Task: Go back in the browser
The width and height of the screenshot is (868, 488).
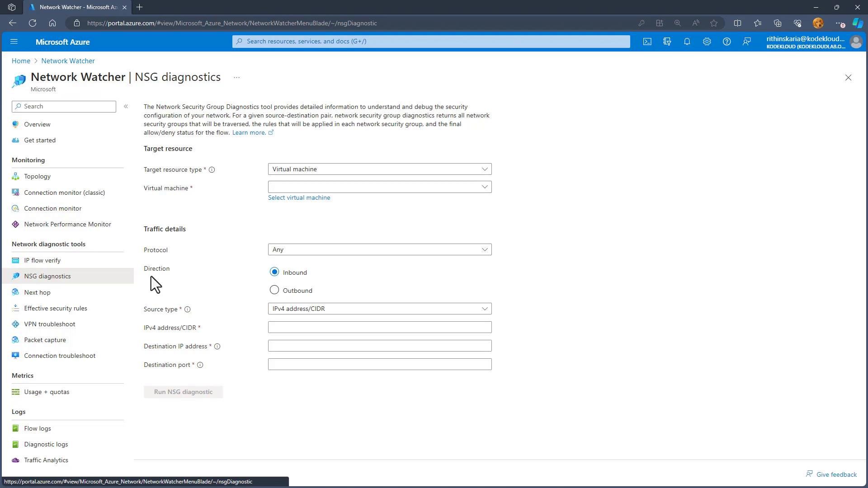Action: point(13,23)
